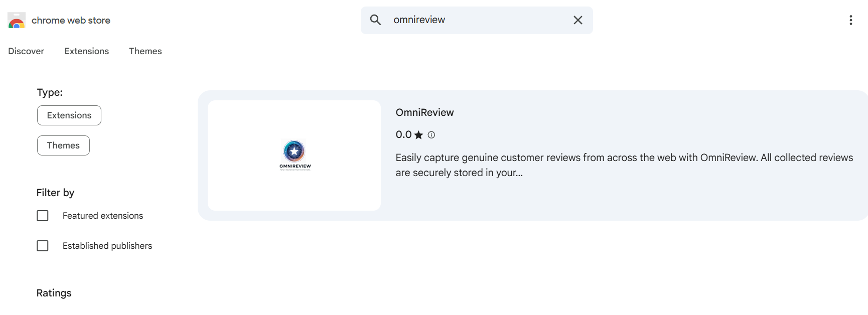Image resolution: width=868 pixels, height=315 pixels.
Task: Click the star icon next to 0.0
Action: pyautogui.click(x=418, y=135)
